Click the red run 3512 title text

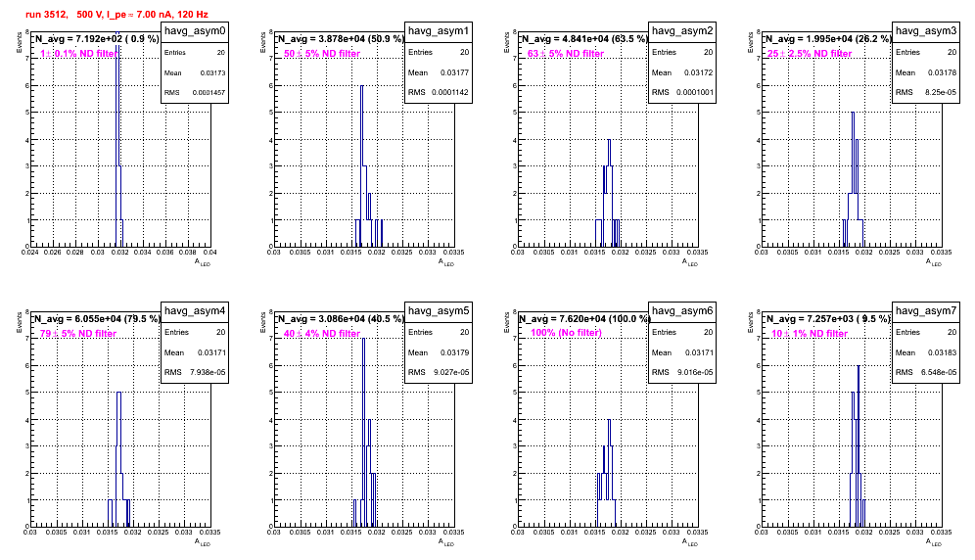coord(116,15)
